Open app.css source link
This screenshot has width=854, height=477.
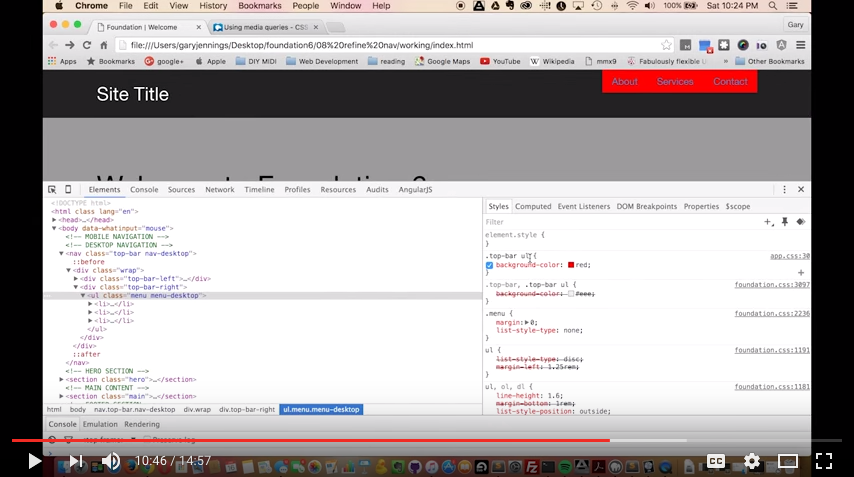790,256
